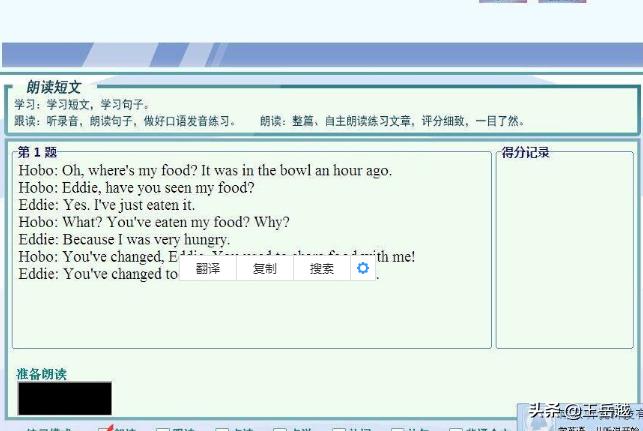Click the instruction text starting with 朗读：整篇

[x=392, y=121]
